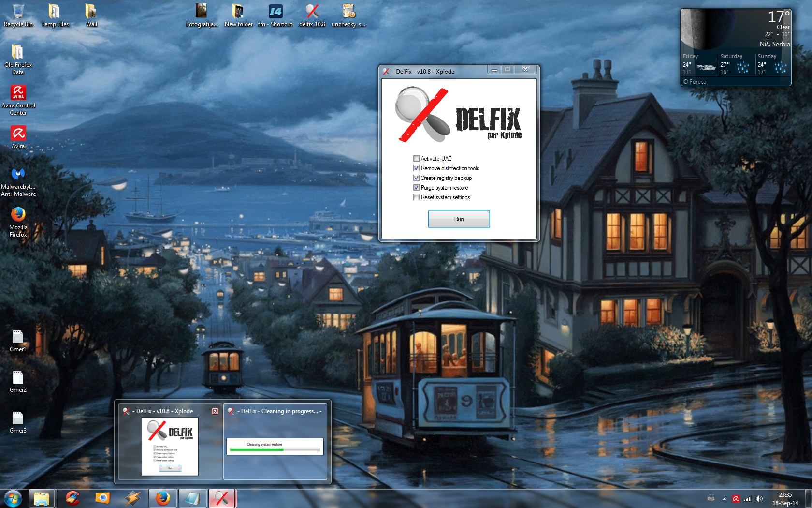Screen dimensions: 812x508
Task: Select the Avira desktop shortcut
Action: 18,137
